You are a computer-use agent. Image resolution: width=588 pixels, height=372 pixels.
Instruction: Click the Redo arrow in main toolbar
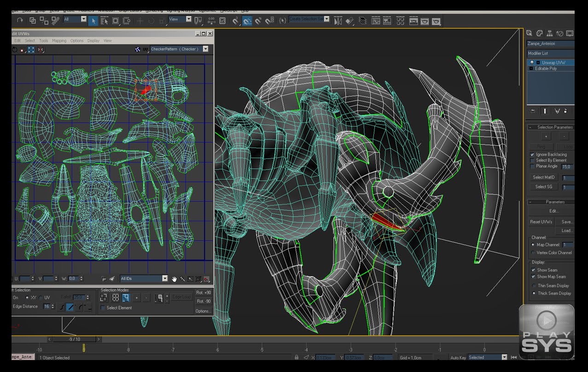20,20
